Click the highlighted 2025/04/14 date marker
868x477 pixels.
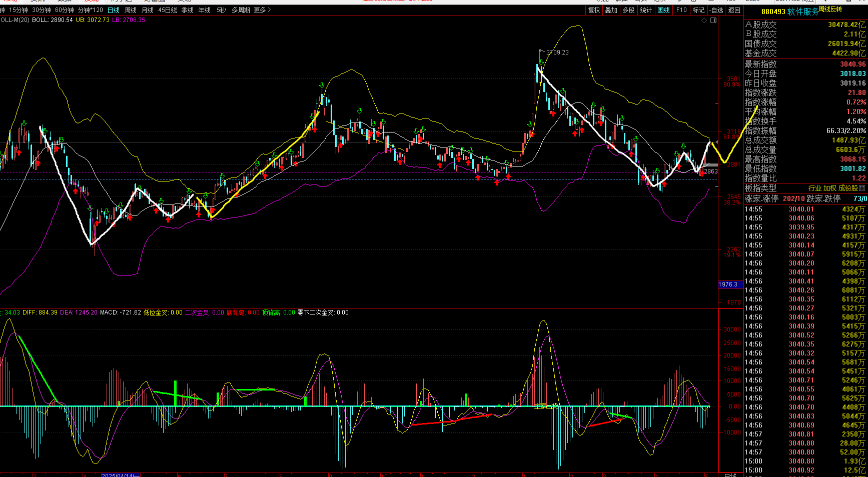pyautogui.click(x=121, y=474)
